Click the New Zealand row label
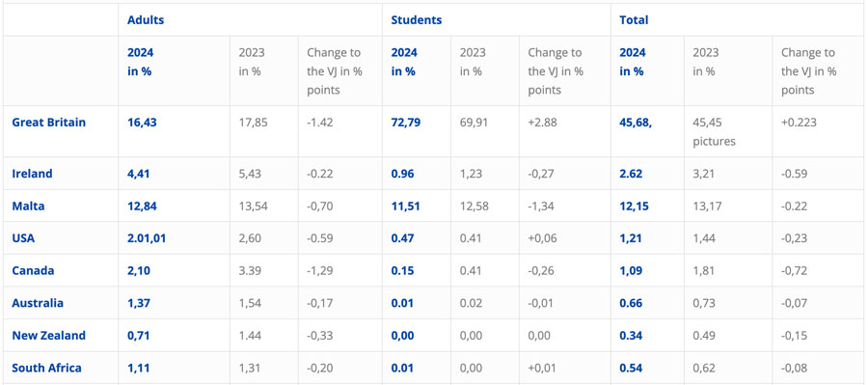The image size is (868, 385). 49,336
